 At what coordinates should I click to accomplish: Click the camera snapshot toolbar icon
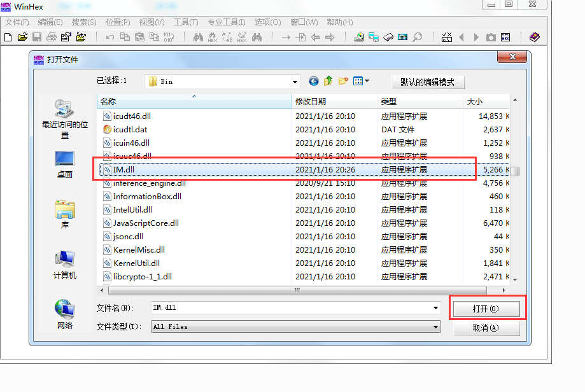click(491, 38)
